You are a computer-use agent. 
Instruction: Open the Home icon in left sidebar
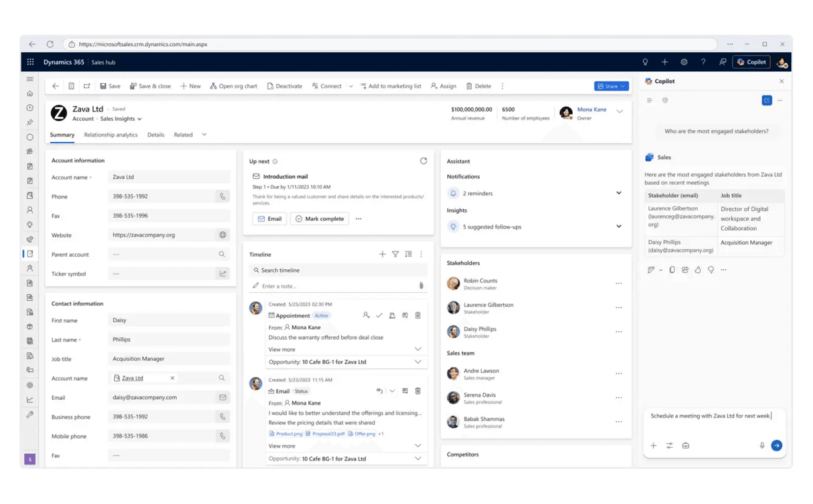click(30, 94)
